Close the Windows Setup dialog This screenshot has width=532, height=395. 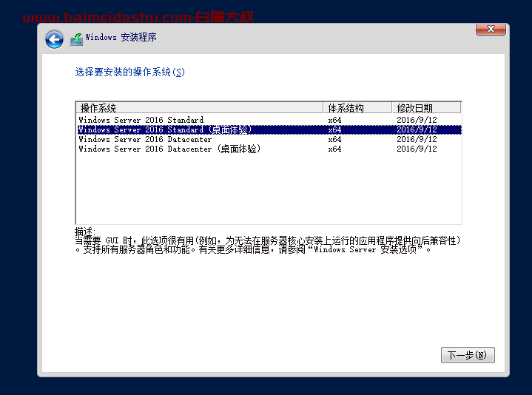(x=491, y=29)
